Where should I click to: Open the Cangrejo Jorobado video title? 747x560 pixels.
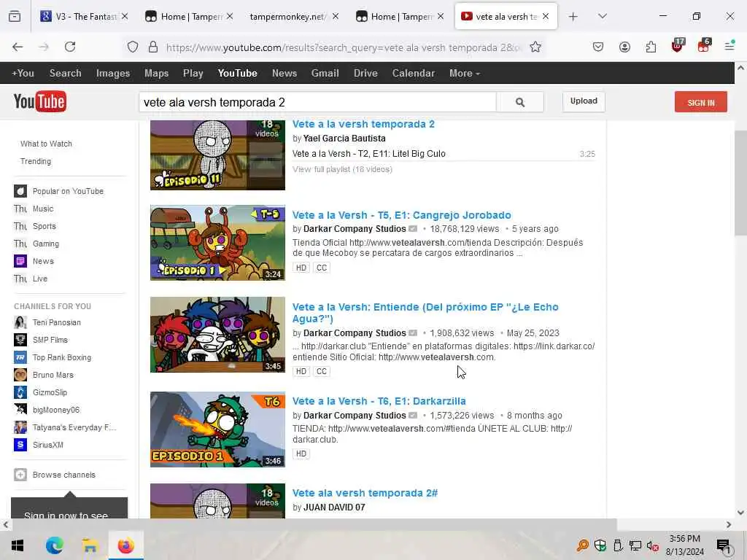(x=402, y=215)
